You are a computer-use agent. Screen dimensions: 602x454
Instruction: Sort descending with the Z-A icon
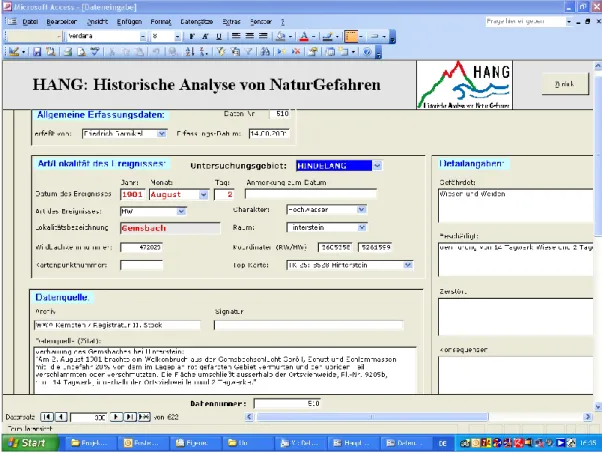(x=203, y=51)
